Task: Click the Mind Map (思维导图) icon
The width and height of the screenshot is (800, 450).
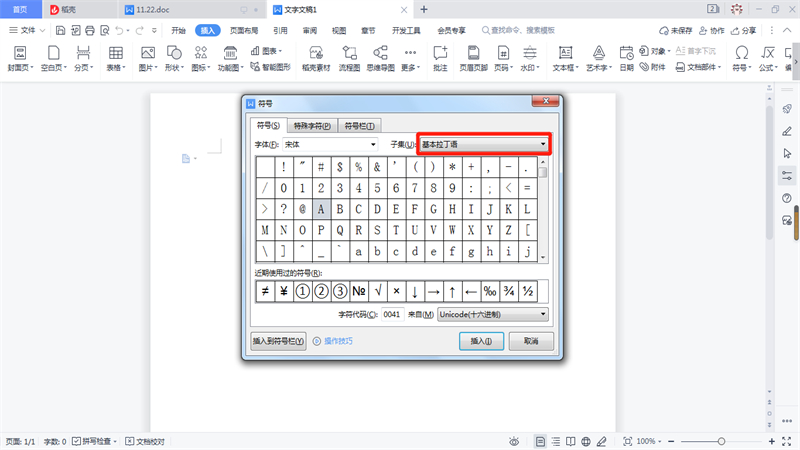Action: [380, 57]
